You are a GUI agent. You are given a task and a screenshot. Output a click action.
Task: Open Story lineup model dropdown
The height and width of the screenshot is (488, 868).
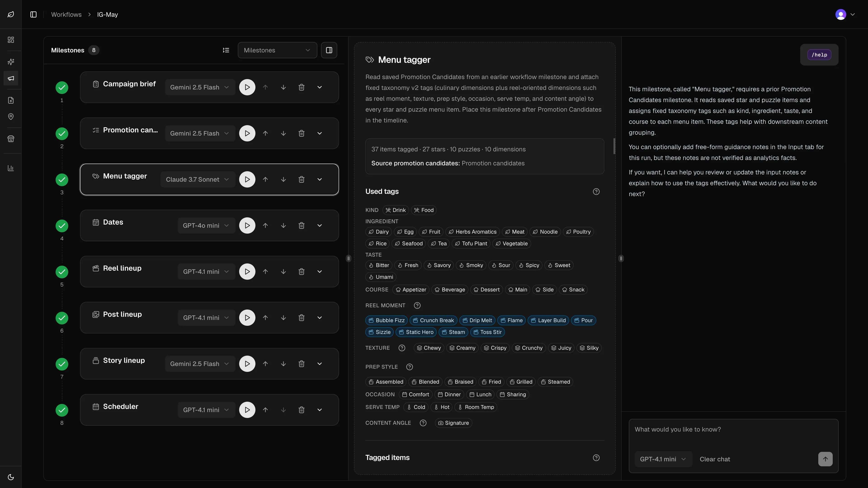coord(200,364)
